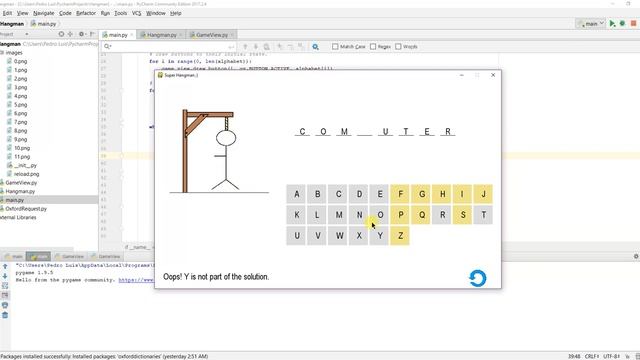Open the VCS menu
The height and width of the screenshot is (360, 640).
click(x=137, y=13)
